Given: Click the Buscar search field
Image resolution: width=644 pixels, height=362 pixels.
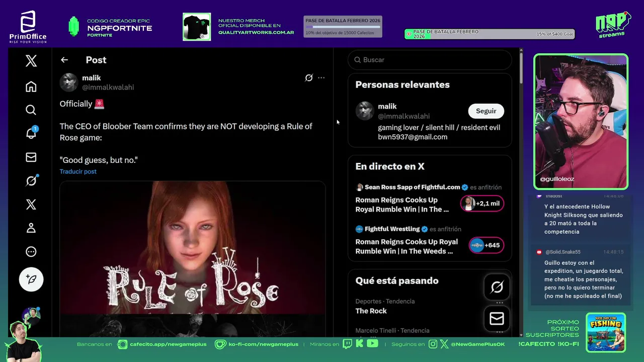Looking at the screenshot, I should pyautogui.click(x=430, y=60).
